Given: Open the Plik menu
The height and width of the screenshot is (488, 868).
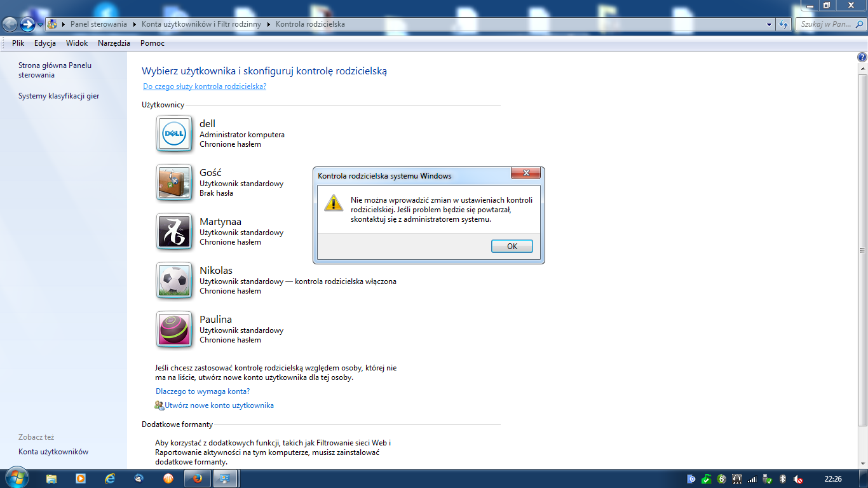Looking at the screenshot, I should coord(18,43).
